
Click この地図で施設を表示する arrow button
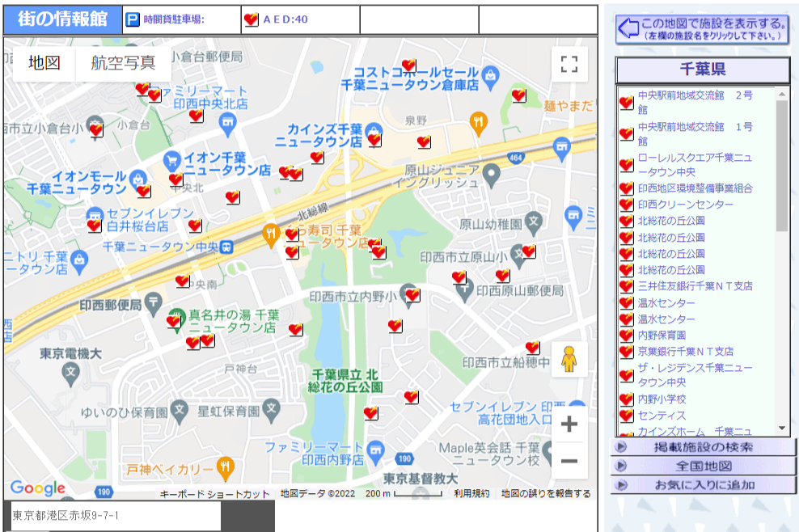[x=702, y=29]
